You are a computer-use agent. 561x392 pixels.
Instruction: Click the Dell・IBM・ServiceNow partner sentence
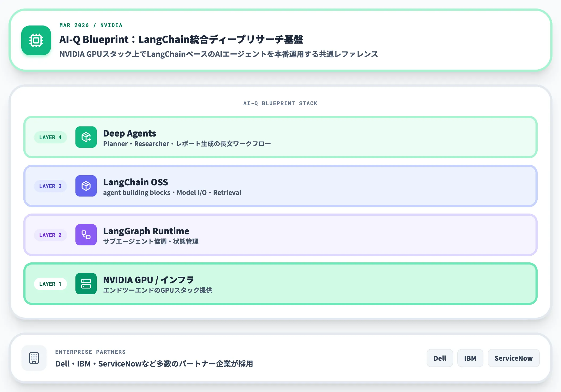point(154,364)
